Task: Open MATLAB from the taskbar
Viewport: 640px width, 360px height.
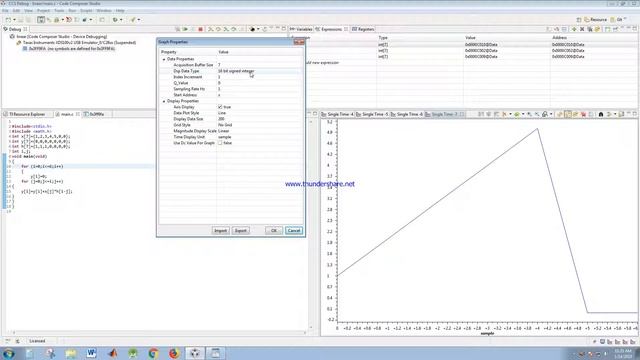Action: (113, 353)
